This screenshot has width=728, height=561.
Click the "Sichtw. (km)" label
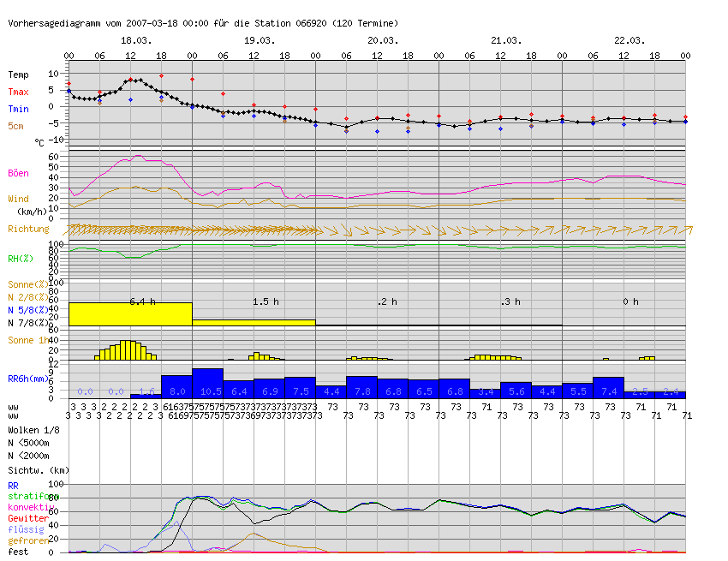pos(39,470)
